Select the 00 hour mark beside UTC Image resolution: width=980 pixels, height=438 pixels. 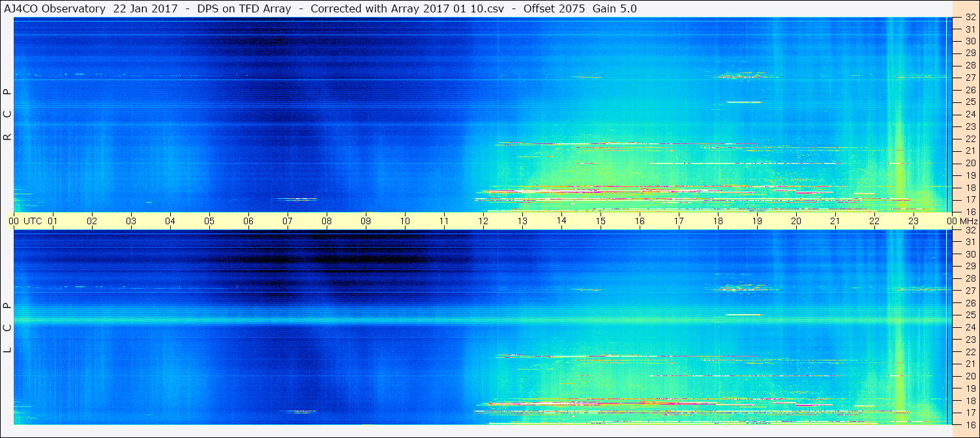coord(14,221)
